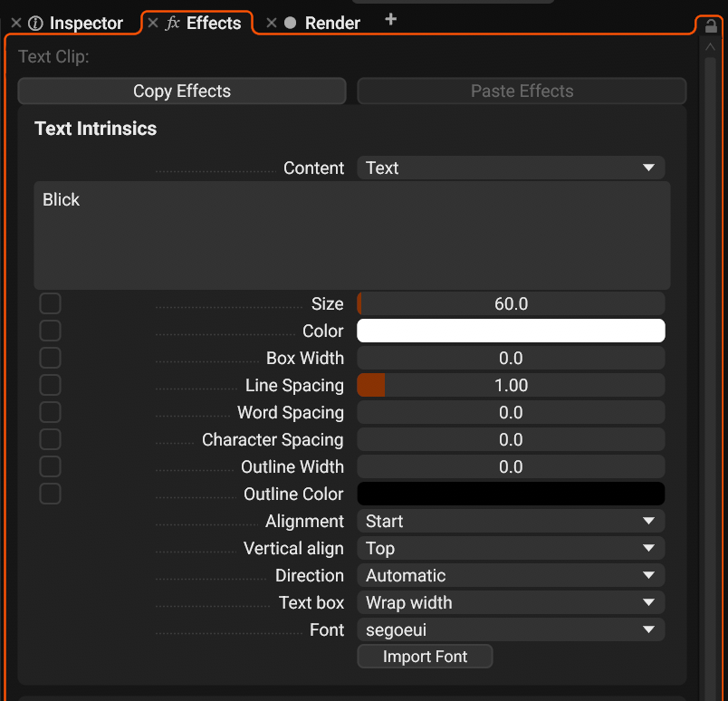Switch to the Effects tab
This screenshot has width=728, height=701.
pos(214,23)
